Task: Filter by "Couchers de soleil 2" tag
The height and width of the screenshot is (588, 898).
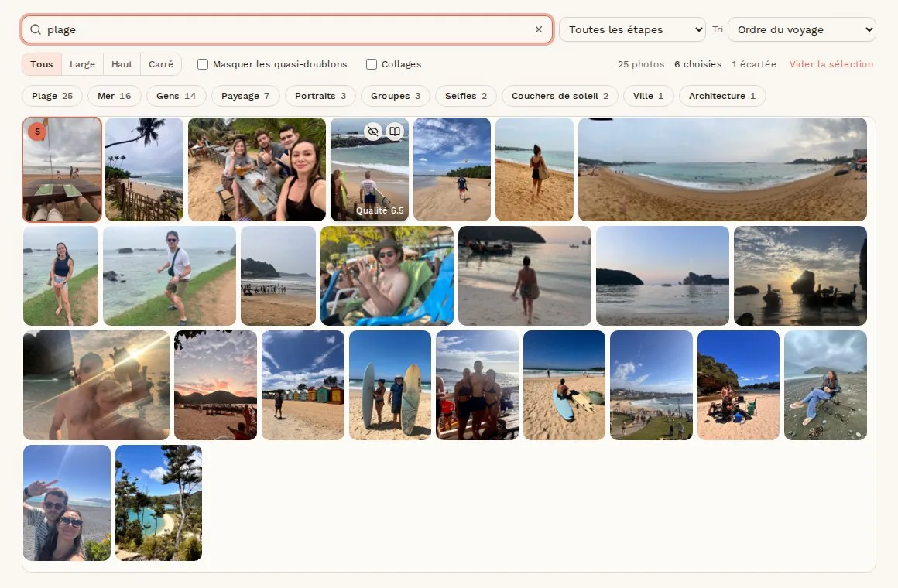Action: coord(560,96)
